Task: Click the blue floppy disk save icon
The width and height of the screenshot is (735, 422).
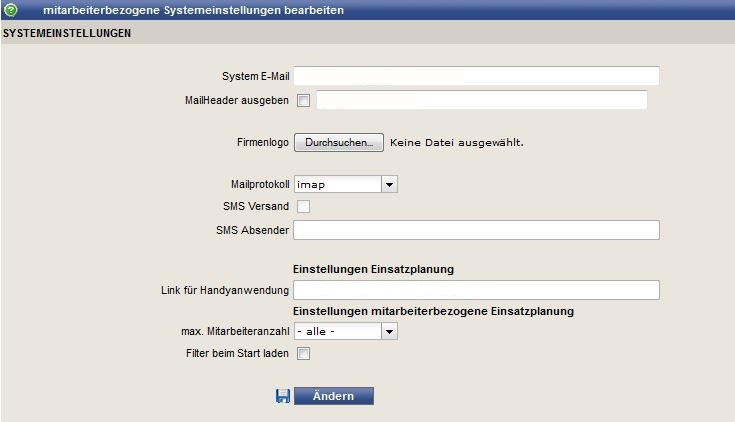Action: (x=283, y=396)
